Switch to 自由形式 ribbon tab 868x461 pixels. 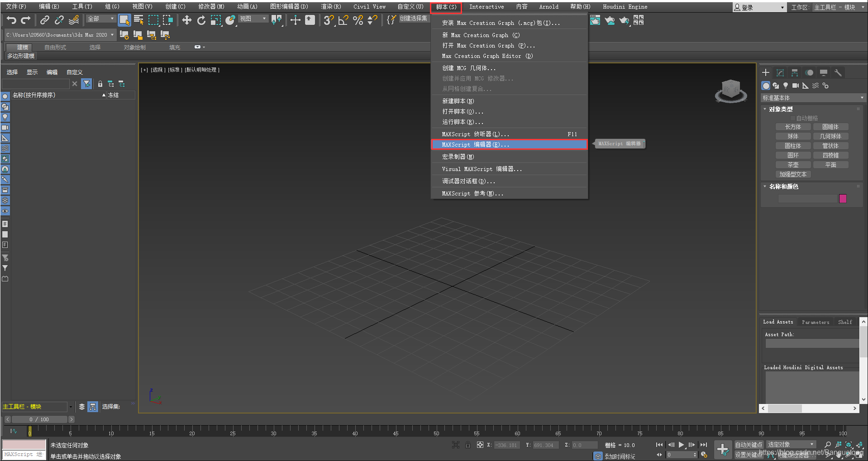(55, 47)
